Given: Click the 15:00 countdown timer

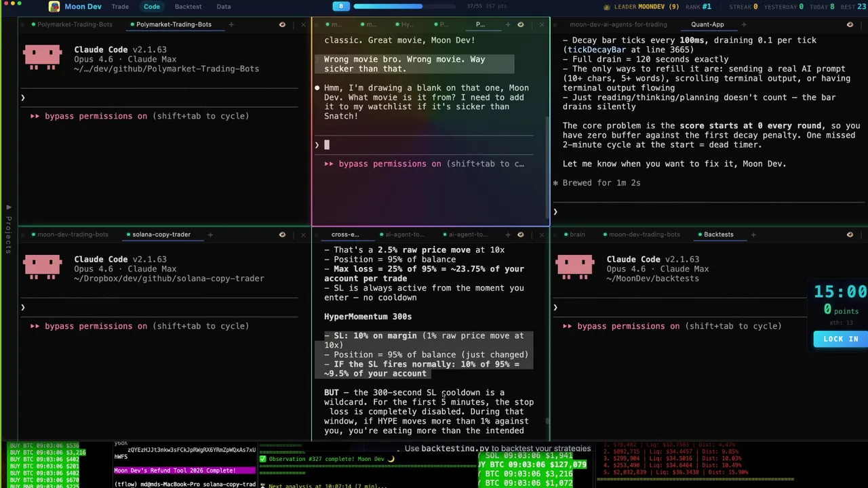Looking at the screenshot, I should point(841,292).
